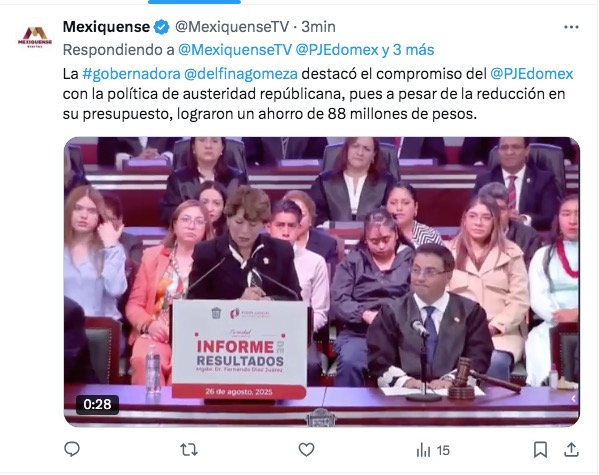Image resolution: width=599 pixels, height=475 pixels.
Task: Open the #gobernadora hashtag
Action: pyautogui.click(x=131, y=74)
